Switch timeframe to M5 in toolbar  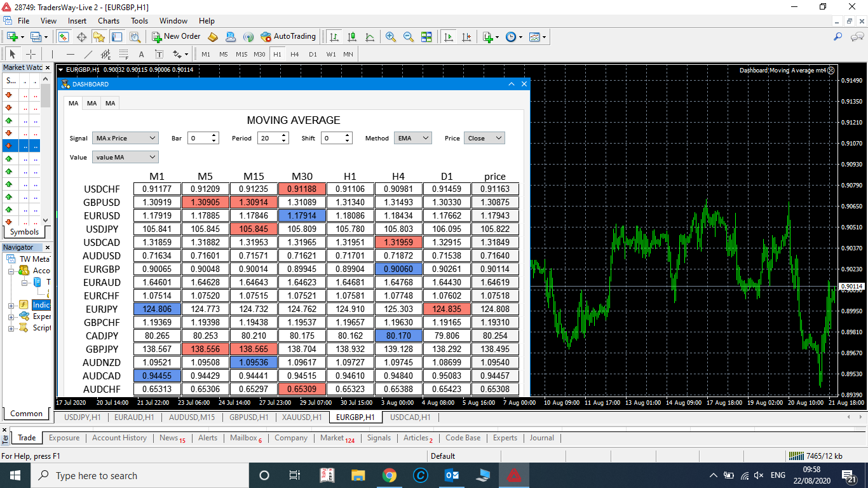[x=224, y=55]
